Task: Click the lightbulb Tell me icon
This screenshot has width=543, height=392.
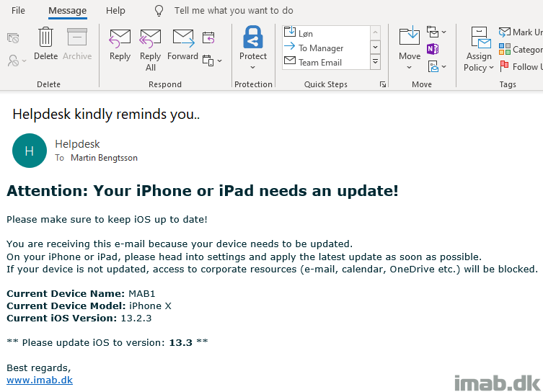Action: point(159,11)
